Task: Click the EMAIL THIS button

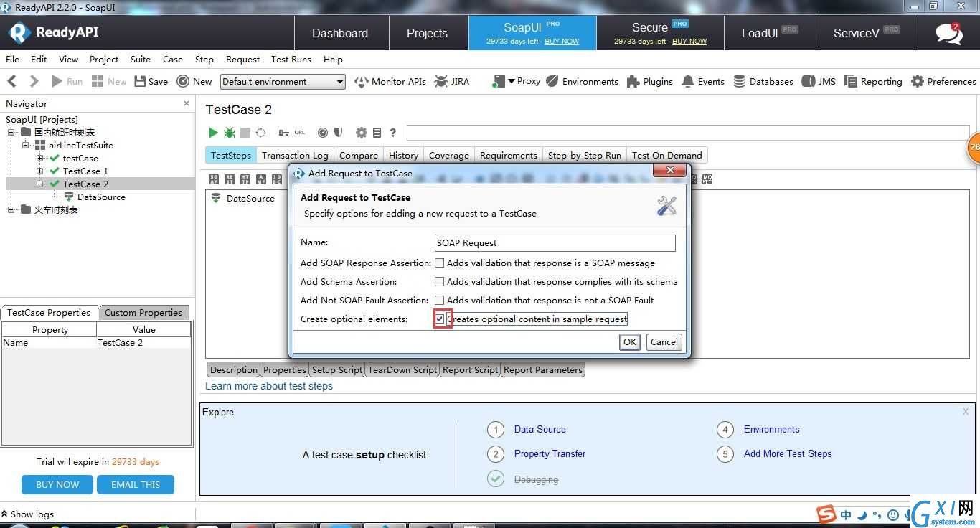Action: 136,484
